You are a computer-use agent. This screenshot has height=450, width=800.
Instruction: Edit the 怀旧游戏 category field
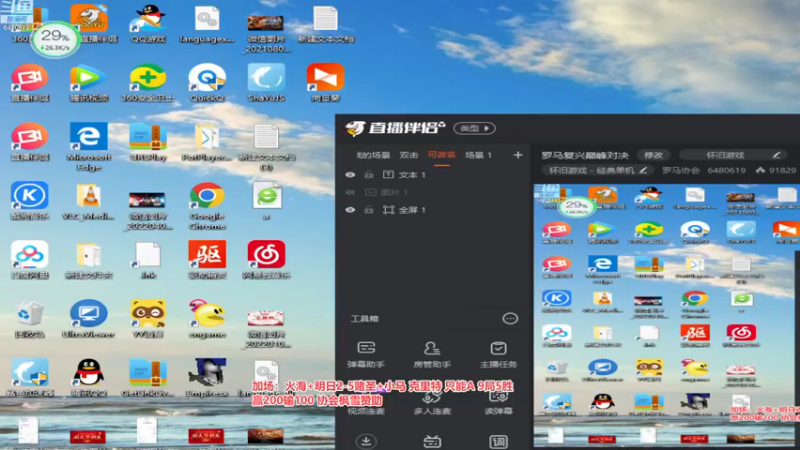(734, 155)
